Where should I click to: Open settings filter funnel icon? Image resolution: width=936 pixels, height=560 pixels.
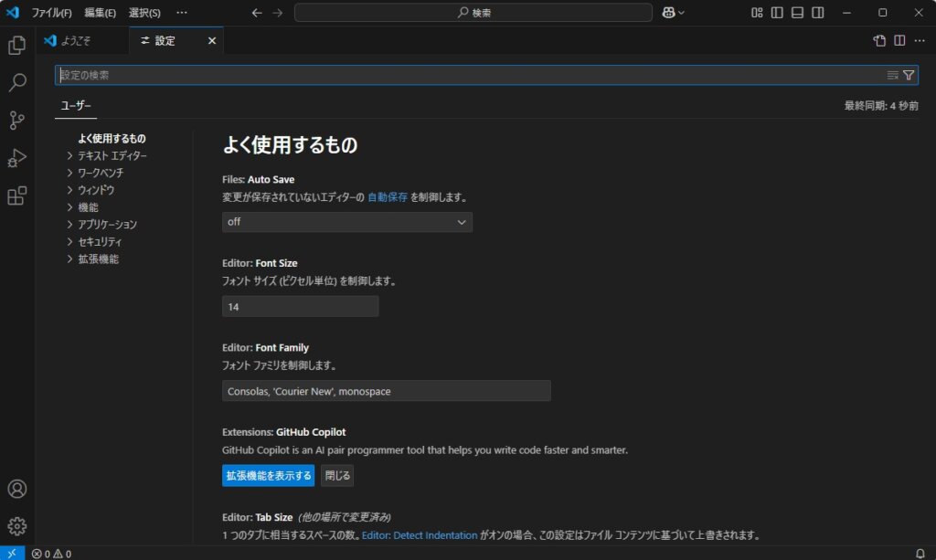(909, 75)
